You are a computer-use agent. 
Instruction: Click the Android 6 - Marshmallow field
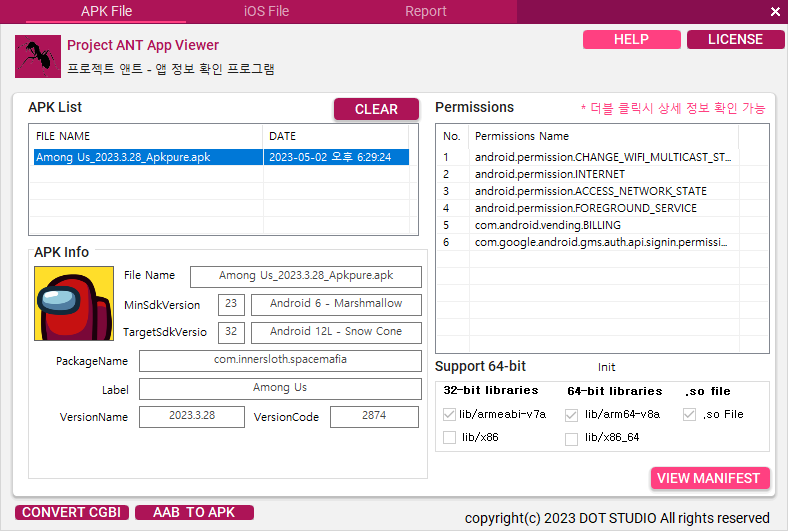[x=336, y=304]
